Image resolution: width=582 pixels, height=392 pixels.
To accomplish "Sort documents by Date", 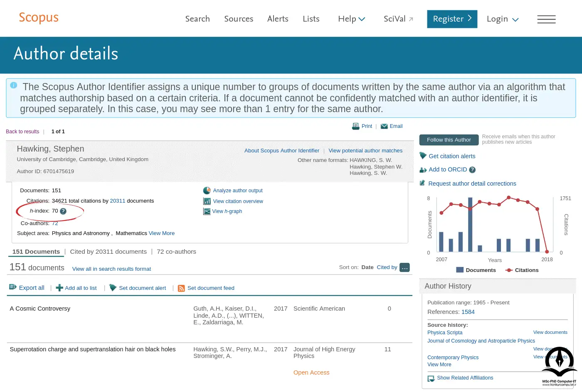I will click(x=367, y=267).
